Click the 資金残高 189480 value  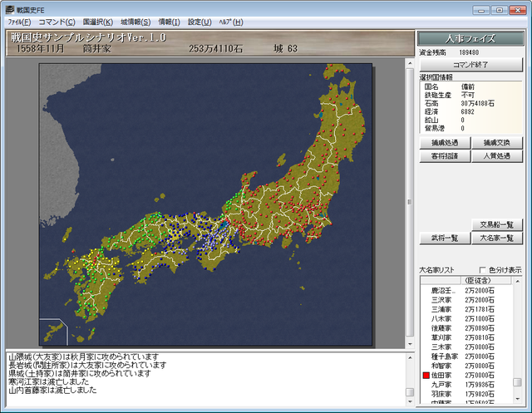coord(469,52)
